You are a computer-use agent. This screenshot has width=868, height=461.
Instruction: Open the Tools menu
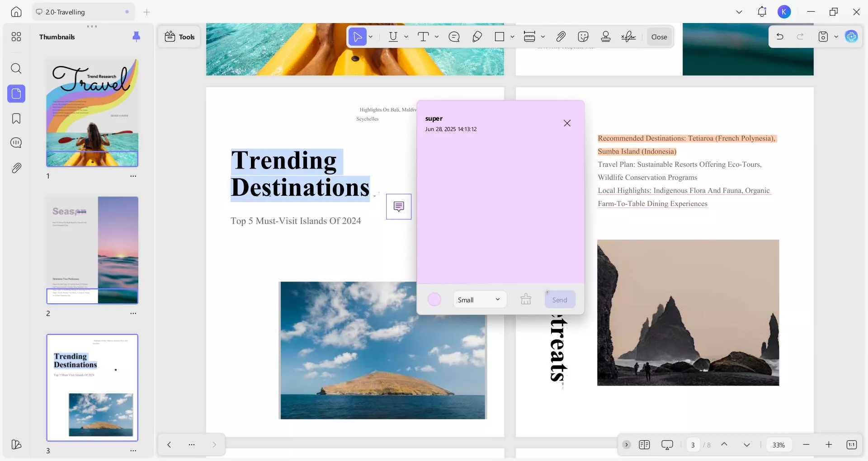tap(179, 37)
